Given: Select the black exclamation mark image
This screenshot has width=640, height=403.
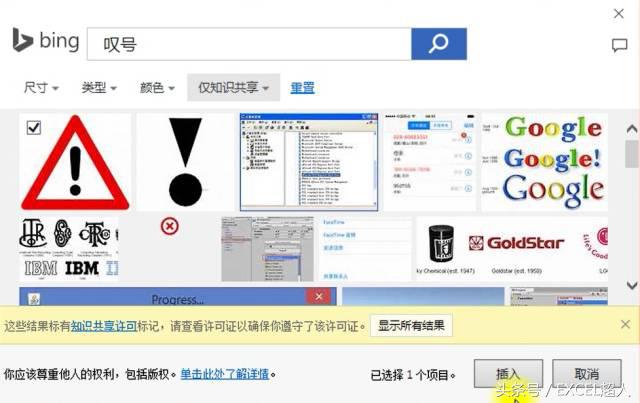Looking at the screenshot, I should pos(185,162).
